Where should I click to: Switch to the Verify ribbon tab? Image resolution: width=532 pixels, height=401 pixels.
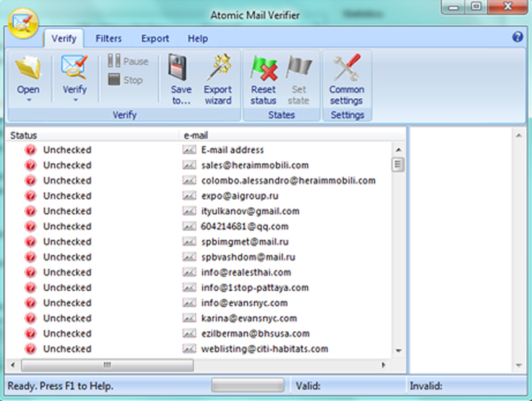pyautogui.click(x=64, y=38)
